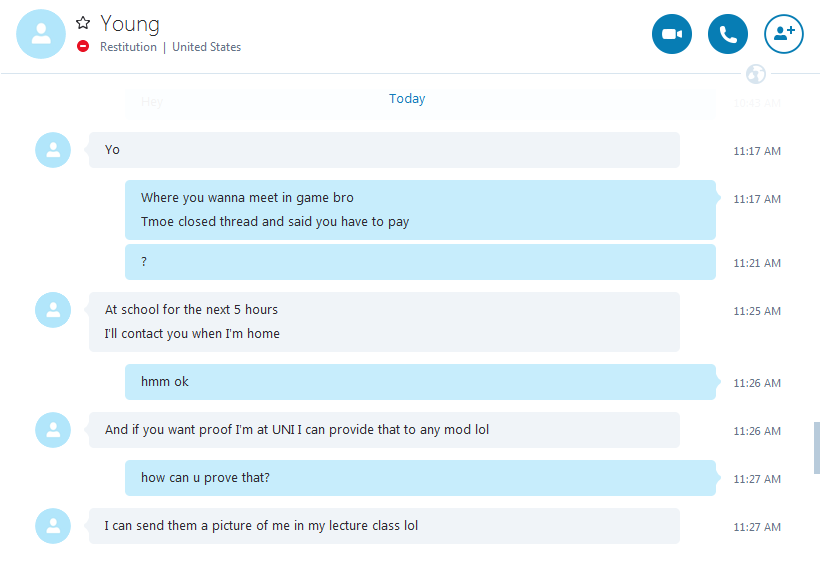Click the avatar beside the UNI proof message
Image resolution: width=820 pixels, height=561 pixels.
(53, 430)
